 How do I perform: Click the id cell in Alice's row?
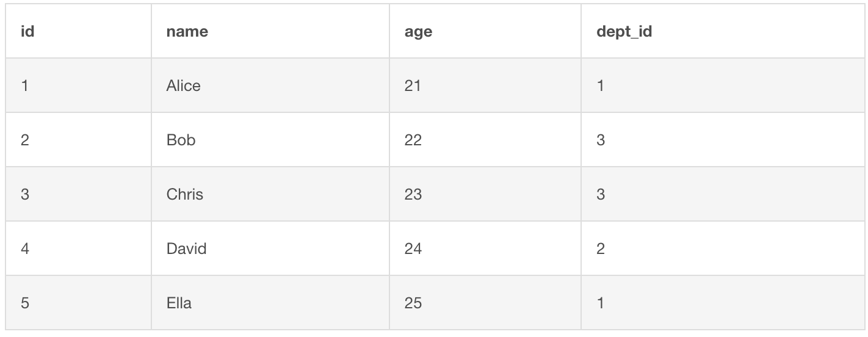(x=25, y=86)
